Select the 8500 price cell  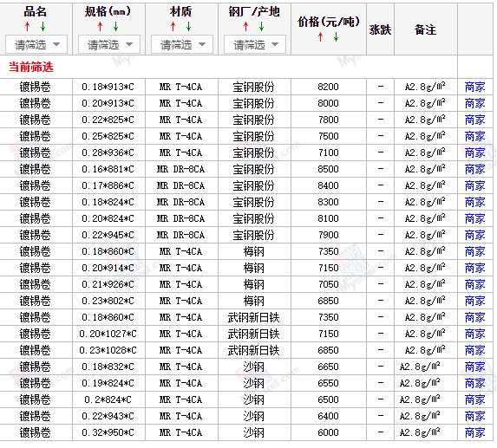coord(329,169)
